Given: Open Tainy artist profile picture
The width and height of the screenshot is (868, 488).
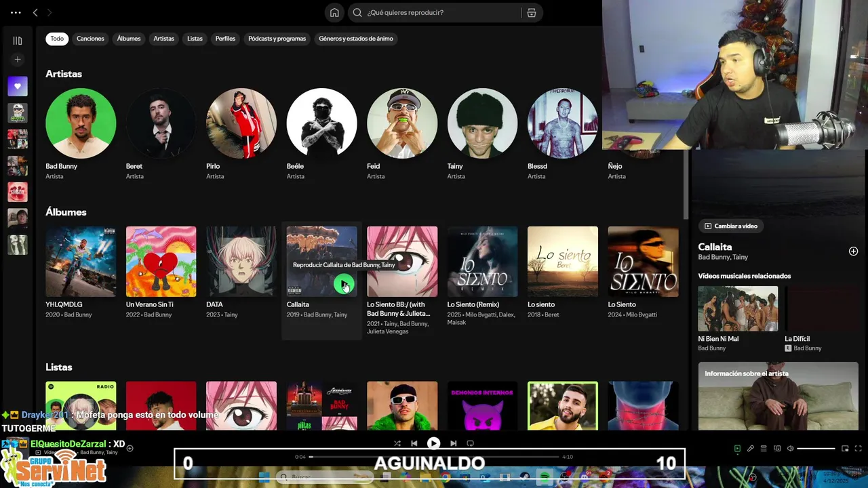Looking at the screenshot, I should tap(482, 123).
